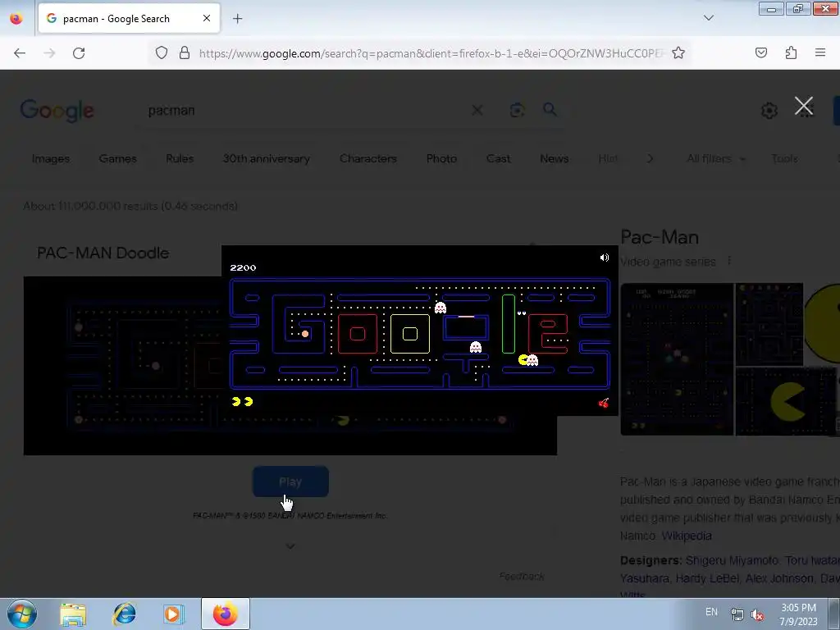The height and width of the screenshot is (630, 840).
Task: Click the forward navigation arrow
Action: tap(49, 53)
